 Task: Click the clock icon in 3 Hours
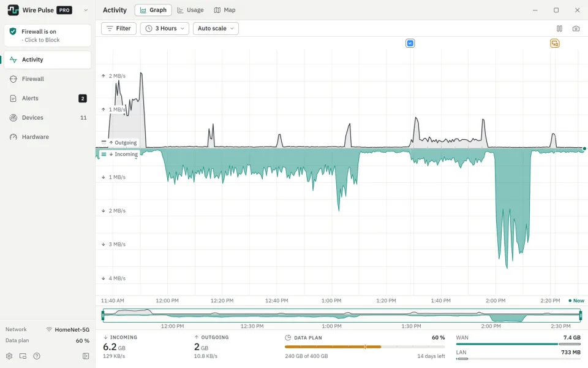tap(149, 29)
